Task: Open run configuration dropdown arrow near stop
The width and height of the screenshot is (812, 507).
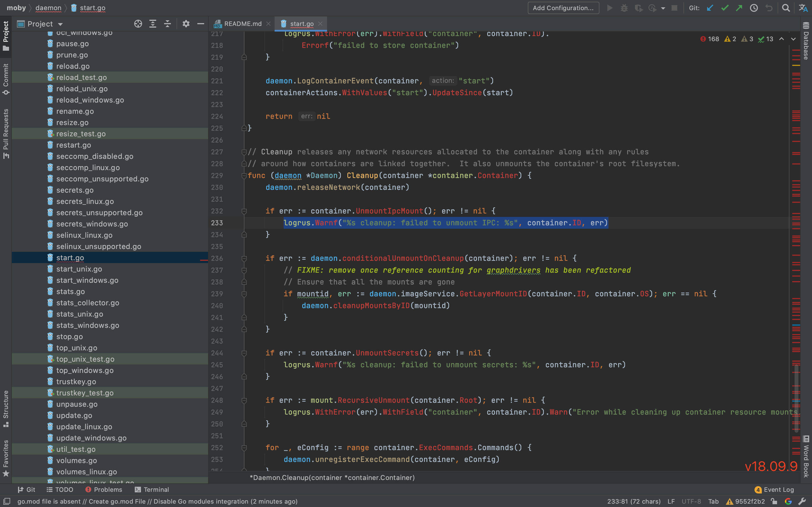Action: (x=663, y=8)
